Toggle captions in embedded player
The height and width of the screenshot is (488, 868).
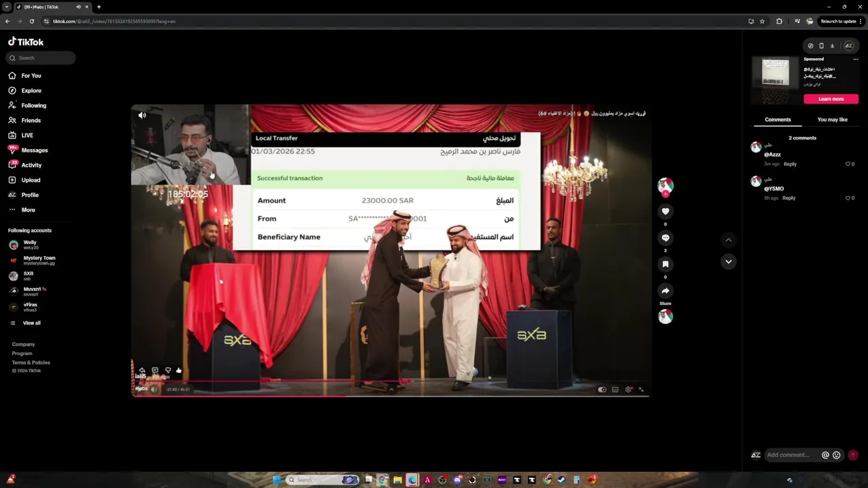pos(615,390)
